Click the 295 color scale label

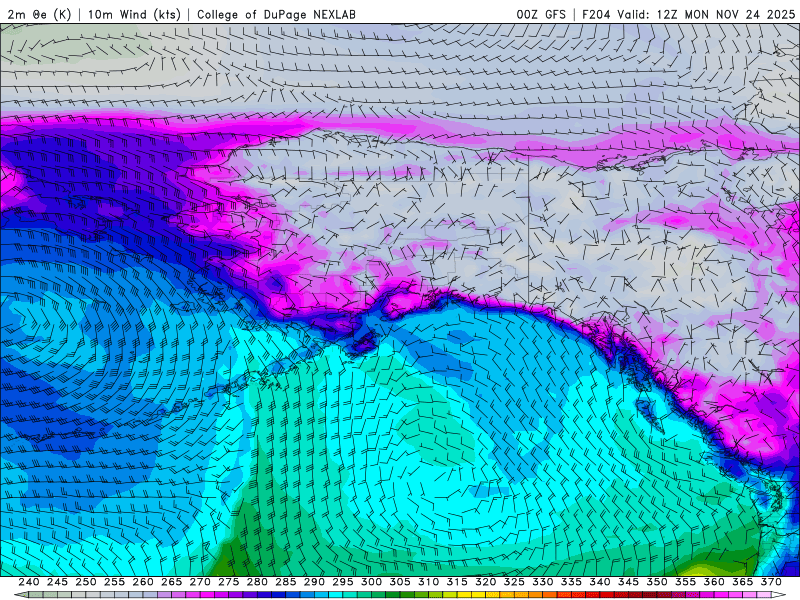(x=343, y=582)
